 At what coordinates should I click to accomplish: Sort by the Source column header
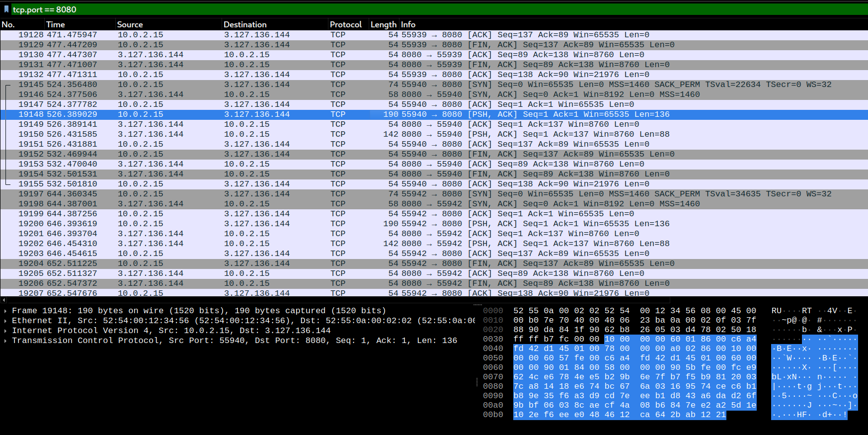pos(169,24)
